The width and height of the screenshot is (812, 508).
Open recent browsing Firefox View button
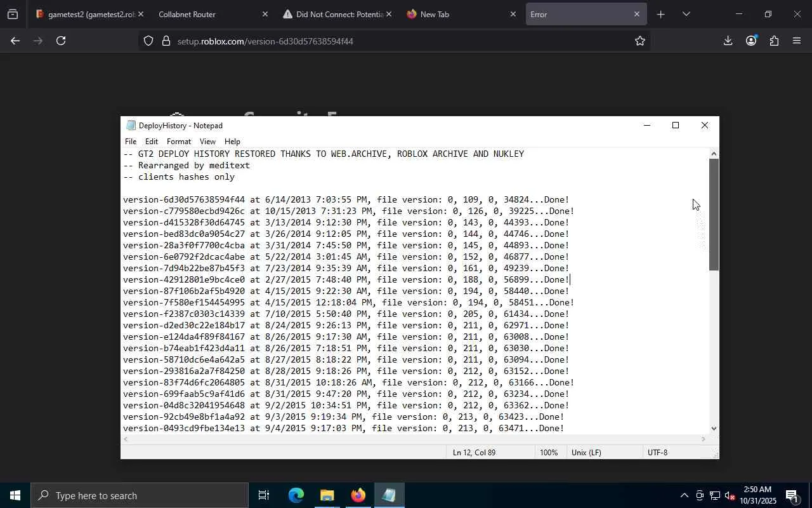[13, 14]
